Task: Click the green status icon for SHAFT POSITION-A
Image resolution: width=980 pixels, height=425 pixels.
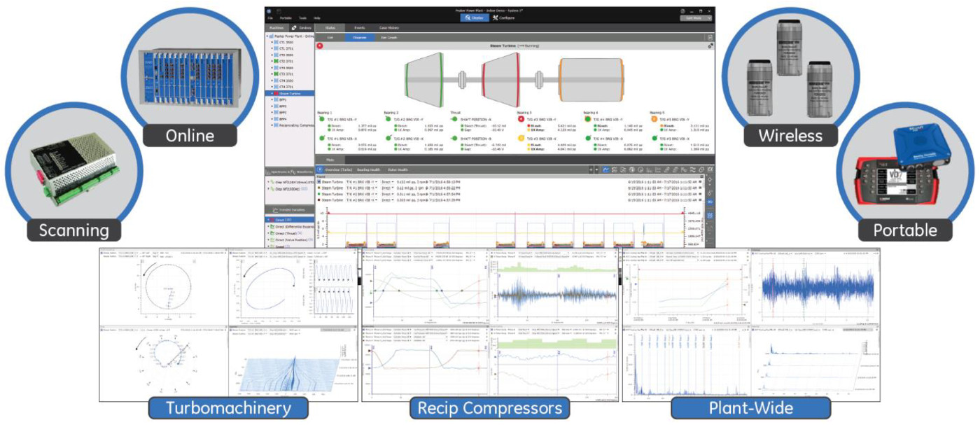Action: (454, 118)
